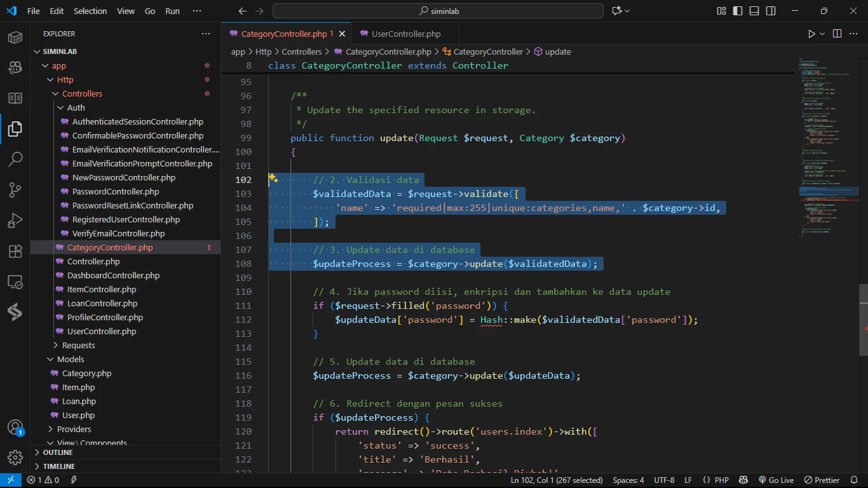Image resolution: width=868 pixels, height=488 pixels.
Task: Open the Run and Debug view
Action: coord(15,220)
